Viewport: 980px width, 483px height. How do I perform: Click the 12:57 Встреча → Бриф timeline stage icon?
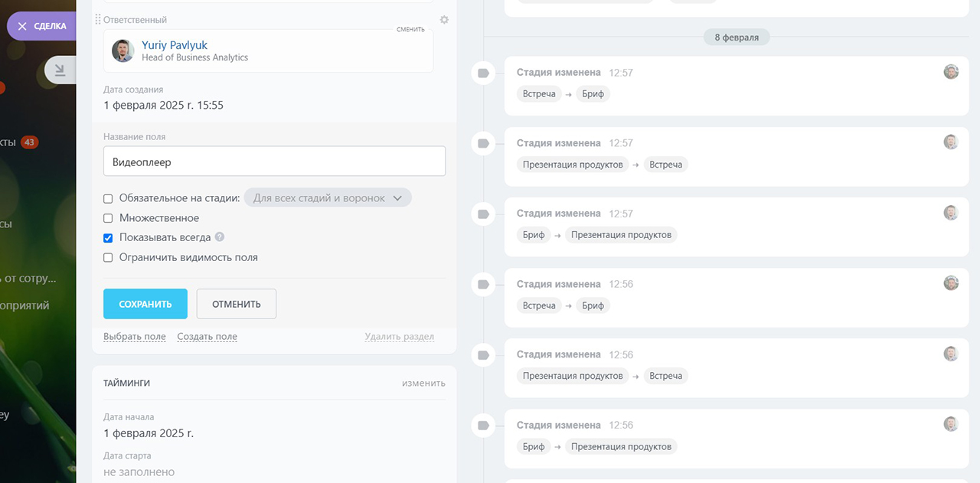pyautogui.click(x=483, y=73)
